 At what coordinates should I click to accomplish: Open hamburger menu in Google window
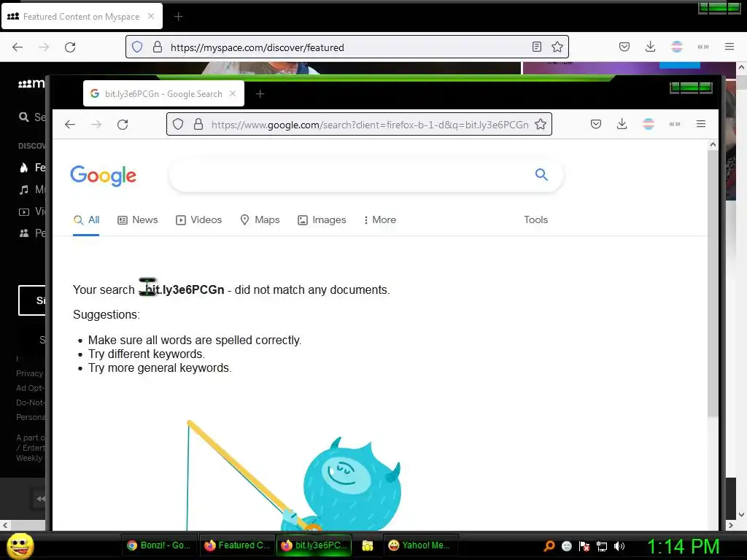pos(701,124)
